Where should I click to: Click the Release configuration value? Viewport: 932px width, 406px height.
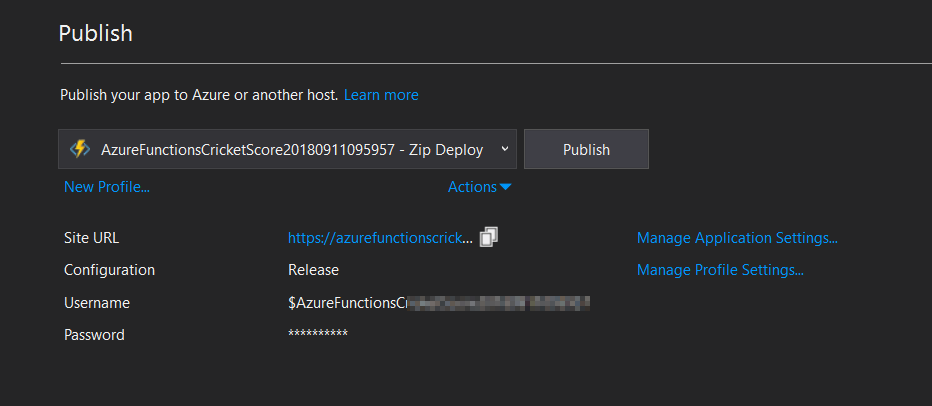313,270
